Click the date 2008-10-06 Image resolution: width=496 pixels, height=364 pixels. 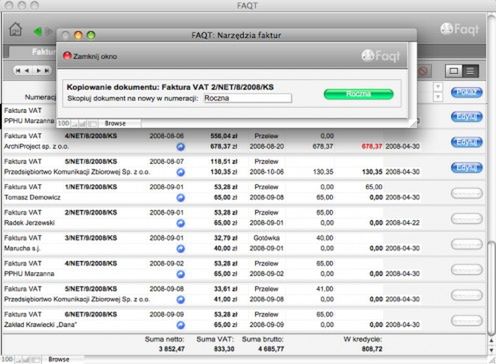click(x=266, y=172)
